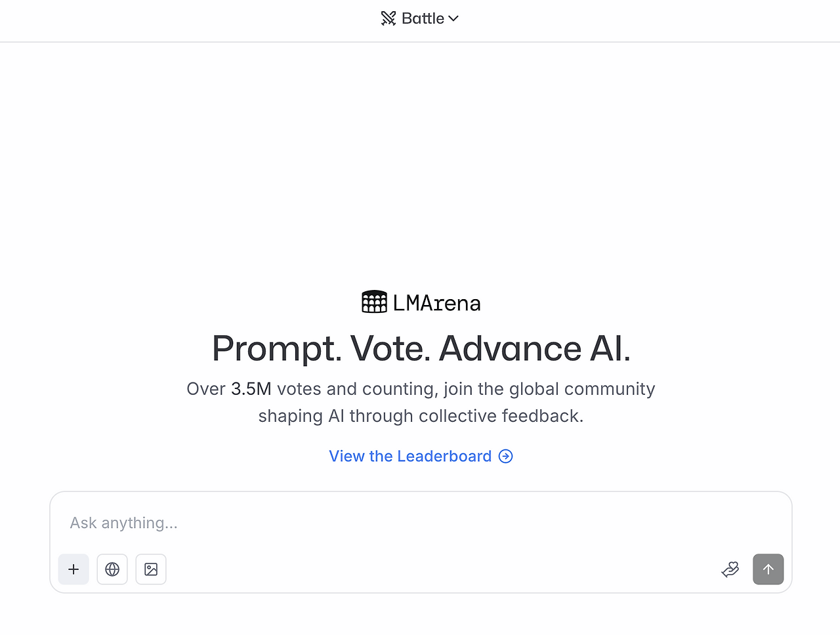Image resolution: width=840 pixels, height=635 pixels.
Task: Click the word Over in the subtitle
Action: (x=206, y=389)
